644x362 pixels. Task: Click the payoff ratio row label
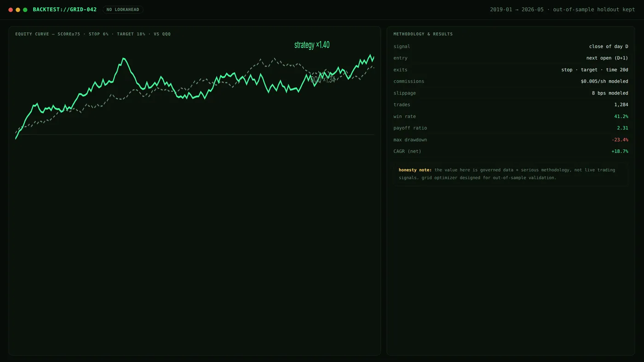[410, 128]
